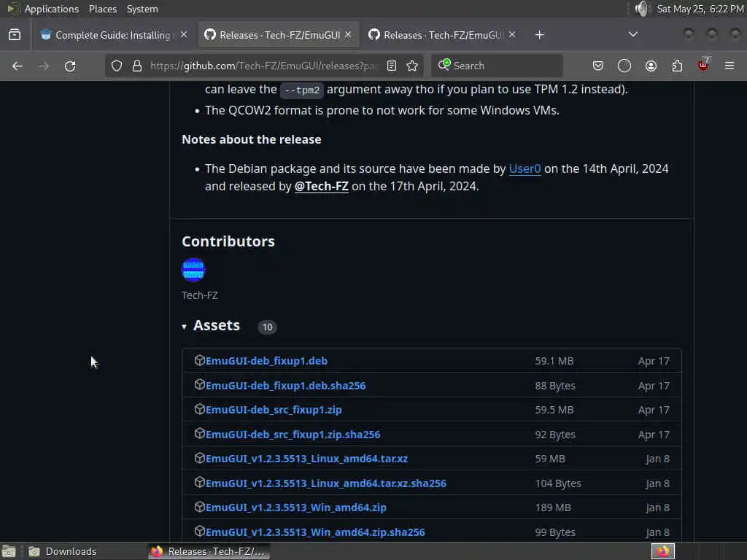Download EmuGUI_v1.2.3.5513_Linux_amd64.tar.xz
The image size is (747, 560).
(x=306, y=459)
